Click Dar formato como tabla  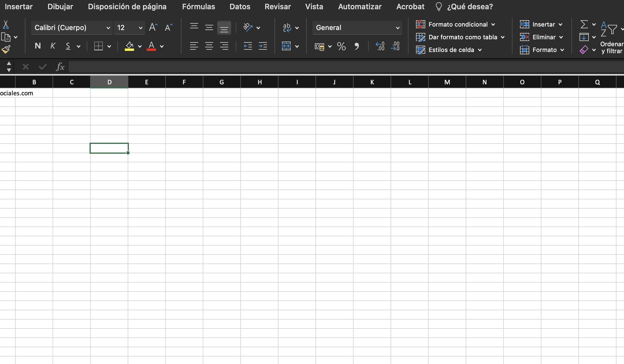[x=460, y=37]
